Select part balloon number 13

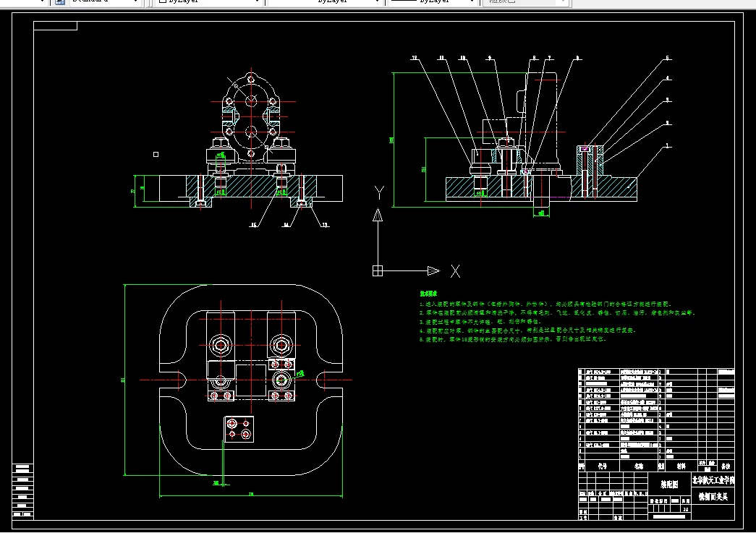coord(325,225)
